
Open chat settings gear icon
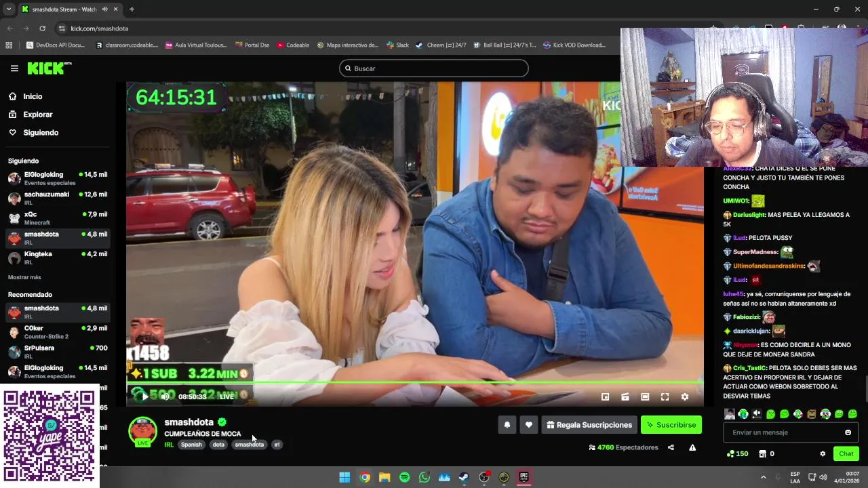tap(823, 453)
